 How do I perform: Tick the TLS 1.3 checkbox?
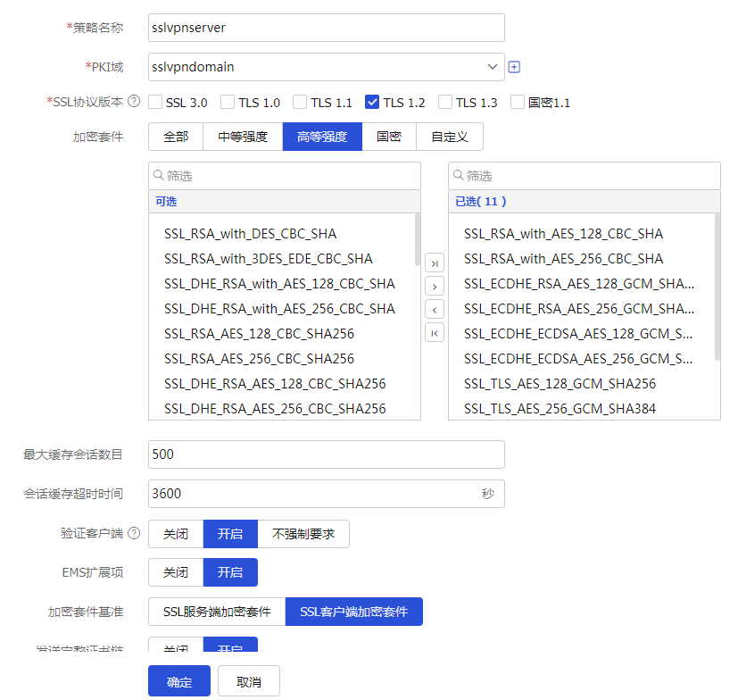(445, 103)
